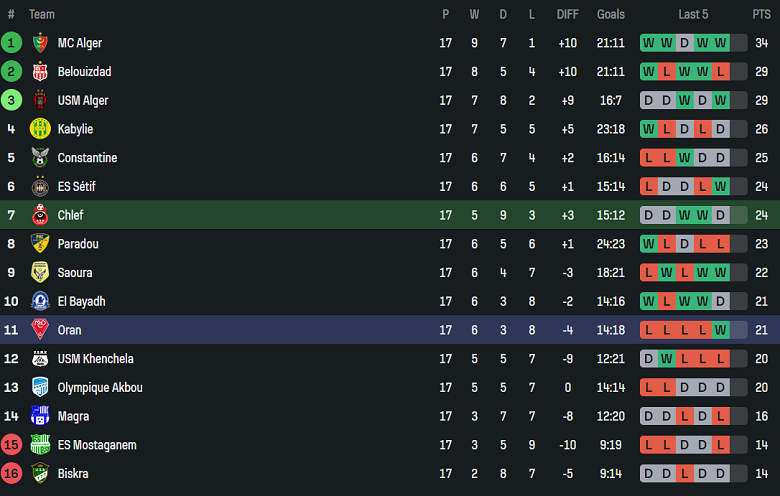Click the Belouizdad club crest
This screenshot has height=496, width=780.
[40, 72]
